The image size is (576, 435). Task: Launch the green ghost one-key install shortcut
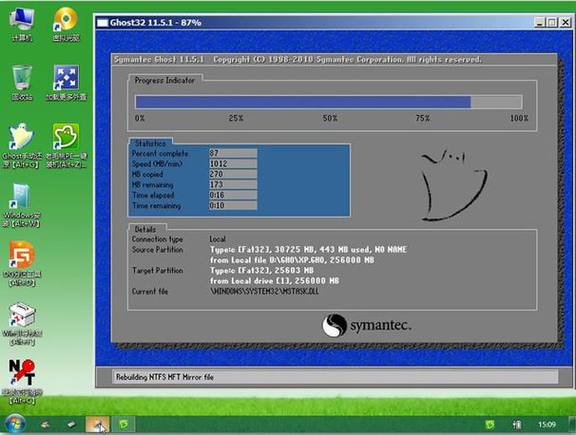[66, 145]
